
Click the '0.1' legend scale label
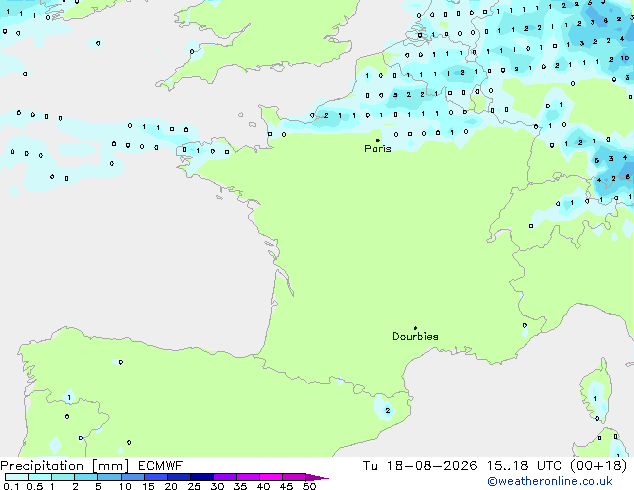[11, 486]
